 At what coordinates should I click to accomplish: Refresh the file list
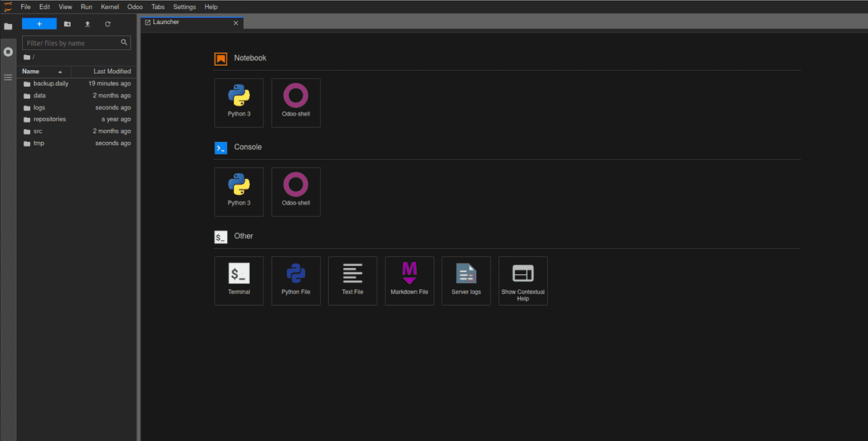click(108, 24)
